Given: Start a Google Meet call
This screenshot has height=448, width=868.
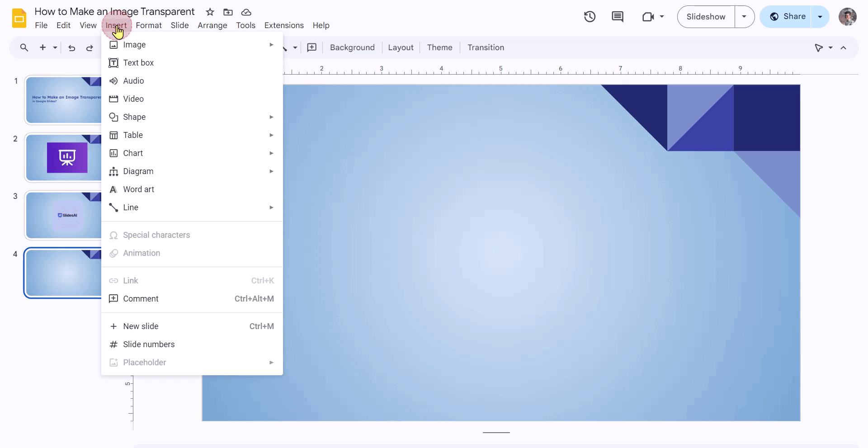Looking at the screenshot, I should pos(648,17).
